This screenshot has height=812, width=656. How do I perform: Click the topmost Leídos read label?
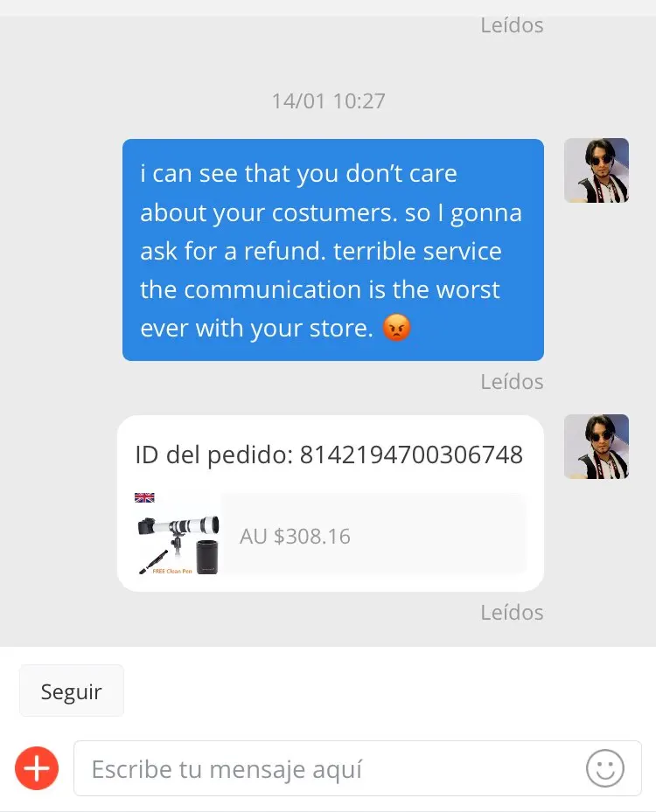(x=512, y=24)
